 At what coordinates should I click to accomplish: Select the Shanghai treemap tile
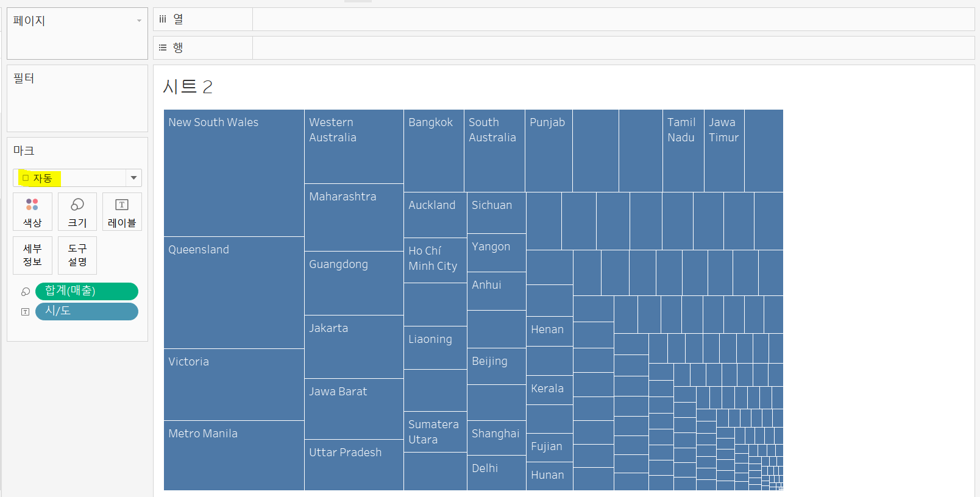(497, 438)
